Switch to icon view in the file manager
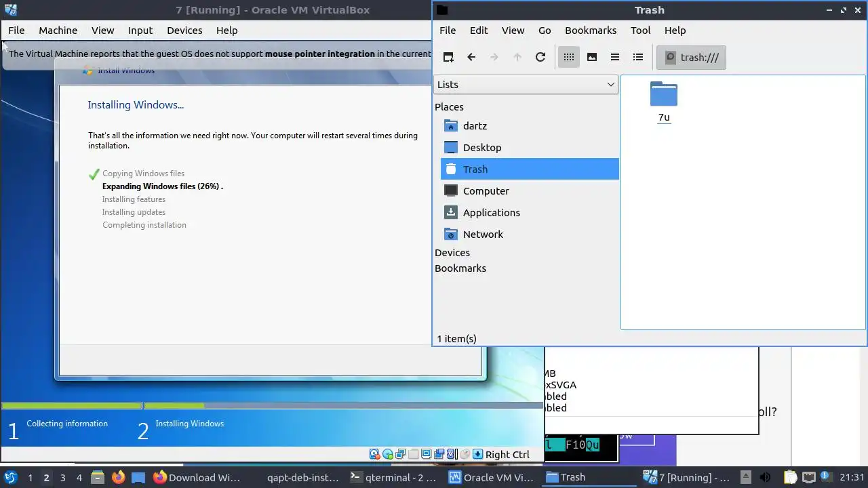The image size is (868, 488). coord(569,57)
